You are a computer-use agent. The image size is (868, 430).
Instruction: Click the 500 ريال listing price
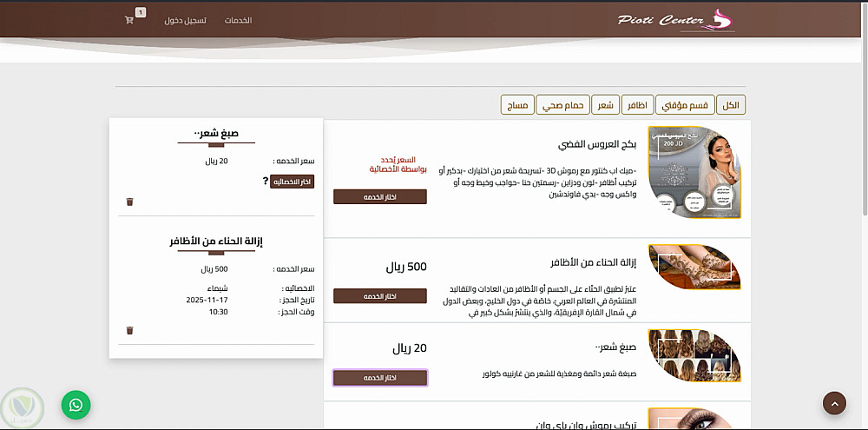(406, 267)
